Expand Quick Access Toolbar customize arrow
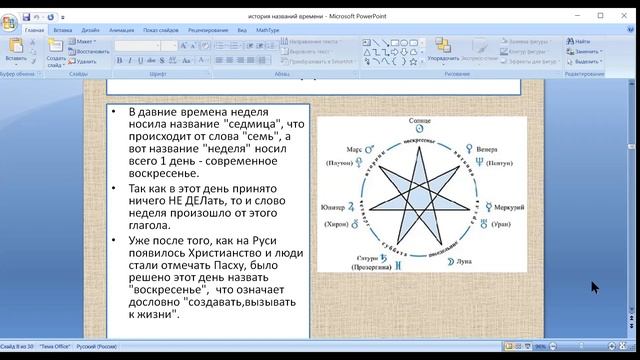This screenshot has height=360, width=640. 63,18
